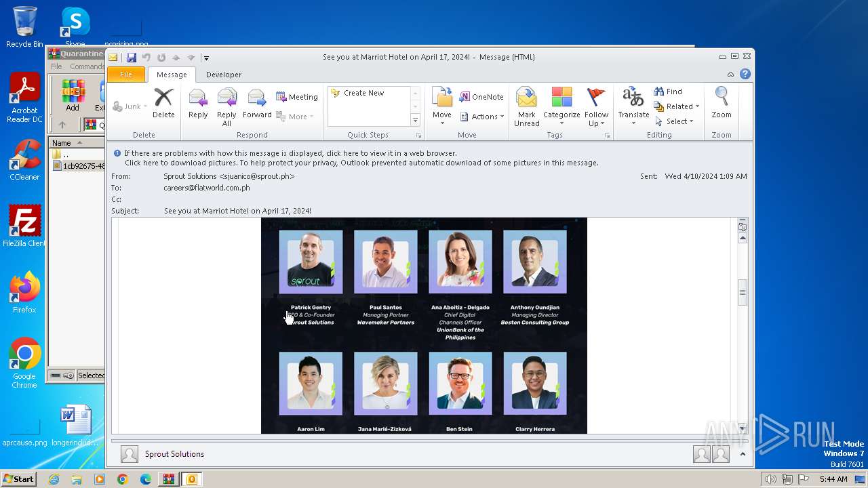The image size is (868, 488).
Task: Open the Move to folder button
Action: 442,106
